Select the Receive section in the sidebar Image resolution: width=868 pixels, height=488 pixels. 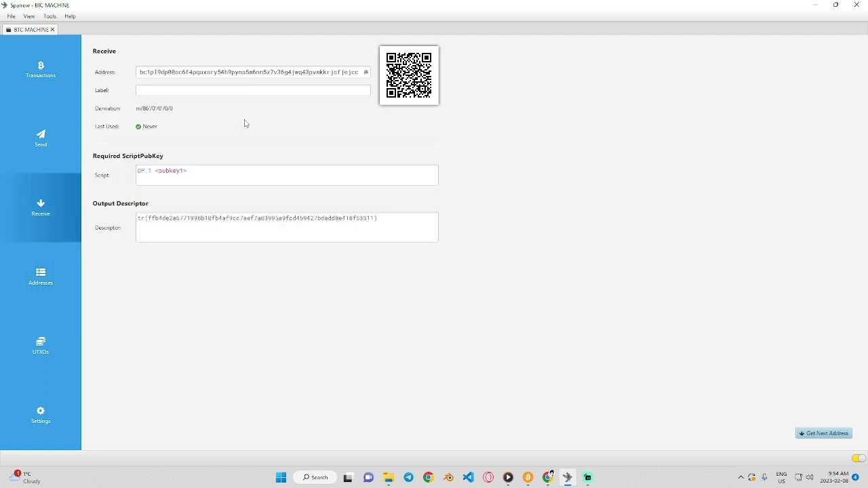click(41, 207)
